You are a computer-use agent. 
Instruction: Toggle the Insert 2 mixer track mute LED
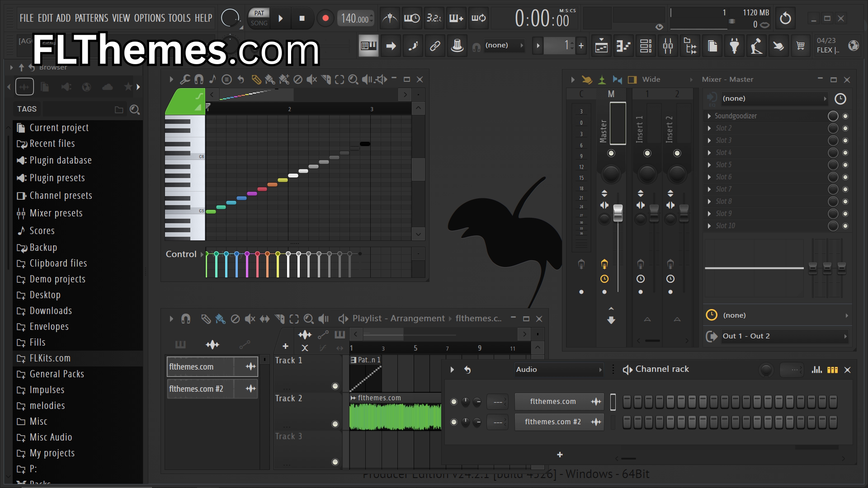(677, 153)
